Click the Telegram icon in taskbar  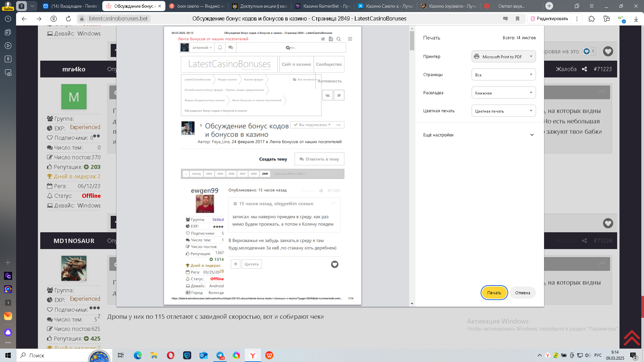(x=220, y=355)
